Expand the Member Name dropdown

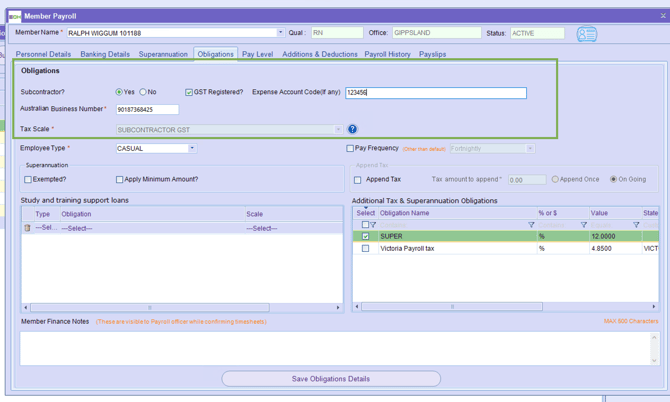tap(280, 33)
